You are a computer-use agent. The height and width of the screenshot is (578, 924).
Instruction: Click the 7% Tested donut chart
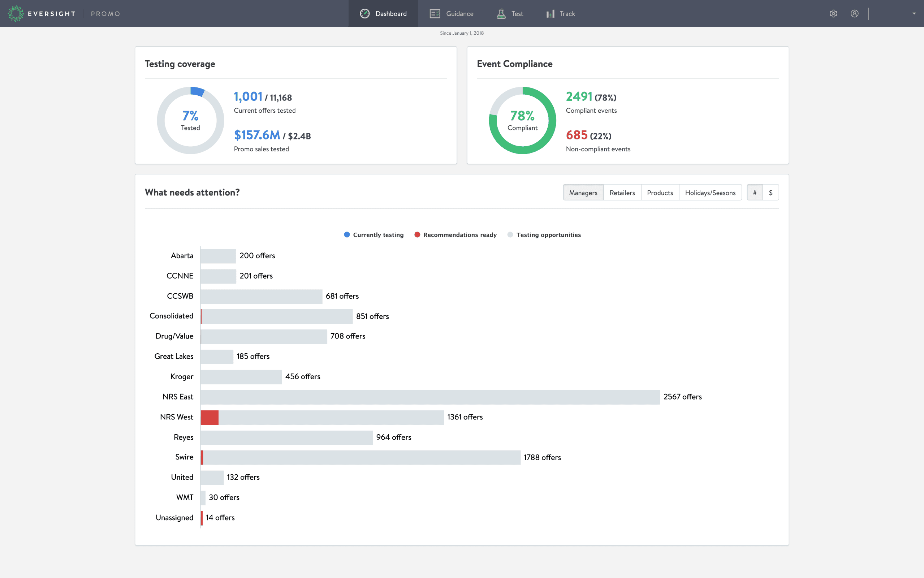pos(190,120)
